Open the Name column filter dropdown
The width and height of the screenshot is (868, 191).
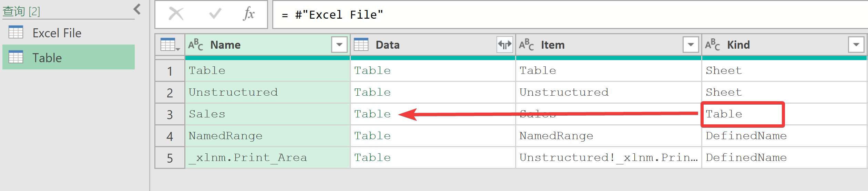339,45
